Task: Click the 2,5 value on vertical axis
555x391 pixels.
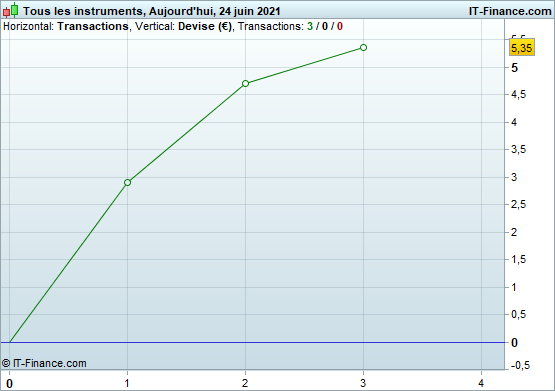Action: [x=518, y=205]
